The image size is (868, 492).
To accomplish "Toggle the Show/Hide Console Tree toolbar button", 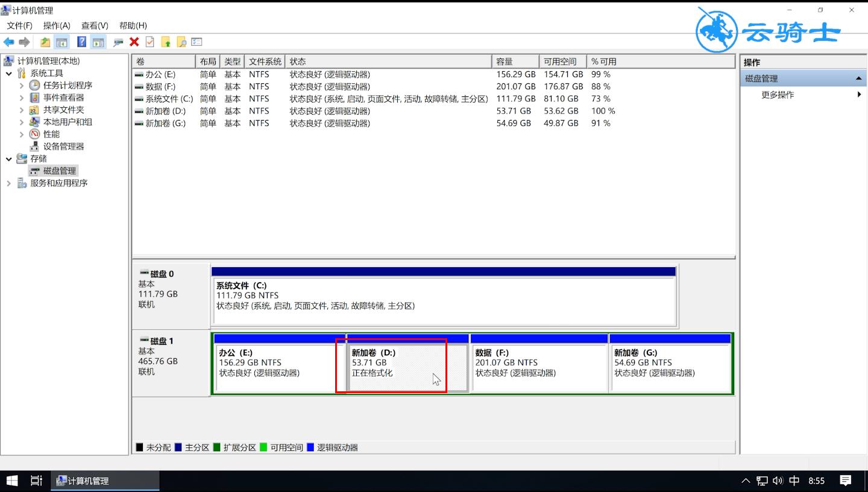I will click(x=61, y=42).
